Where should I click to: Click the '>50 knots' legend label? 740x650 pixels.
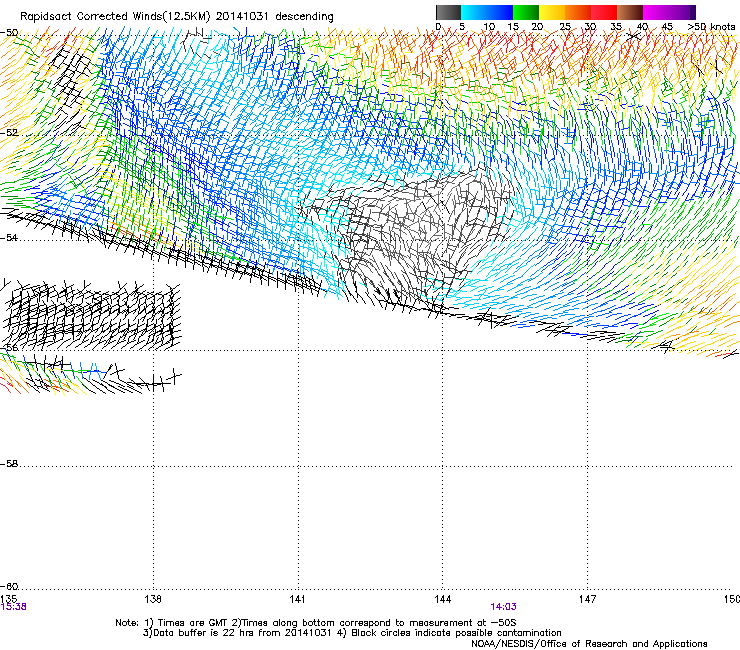711,27
